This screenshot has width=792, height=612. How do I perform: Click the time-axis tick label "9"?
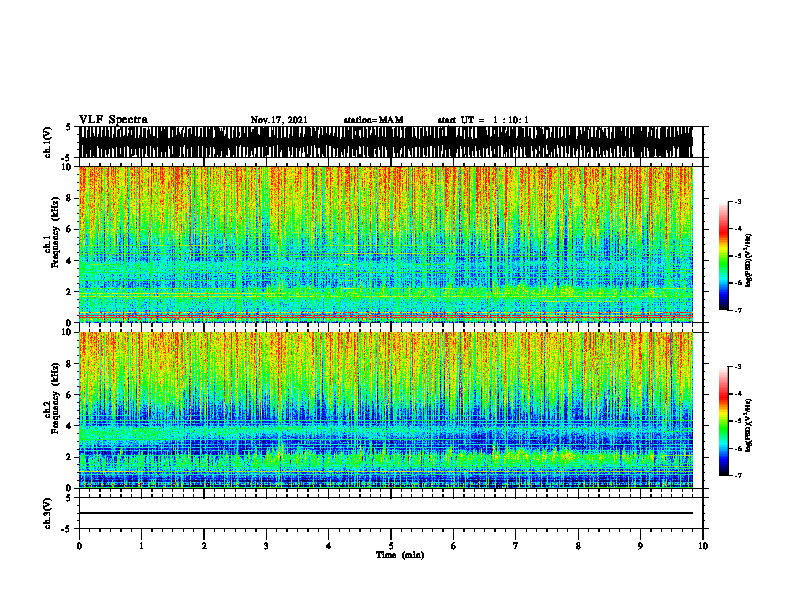(x=640, y=546)
